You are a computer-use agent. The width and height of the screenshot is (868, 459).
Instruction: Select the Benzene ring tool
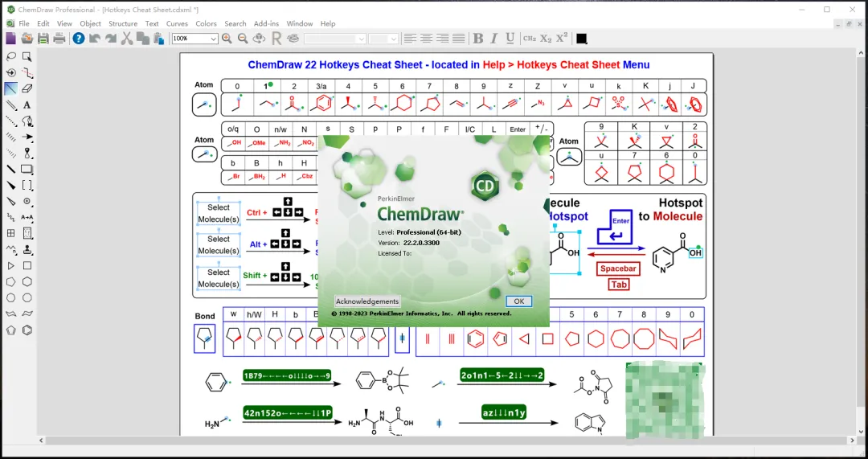click(27, 330)
